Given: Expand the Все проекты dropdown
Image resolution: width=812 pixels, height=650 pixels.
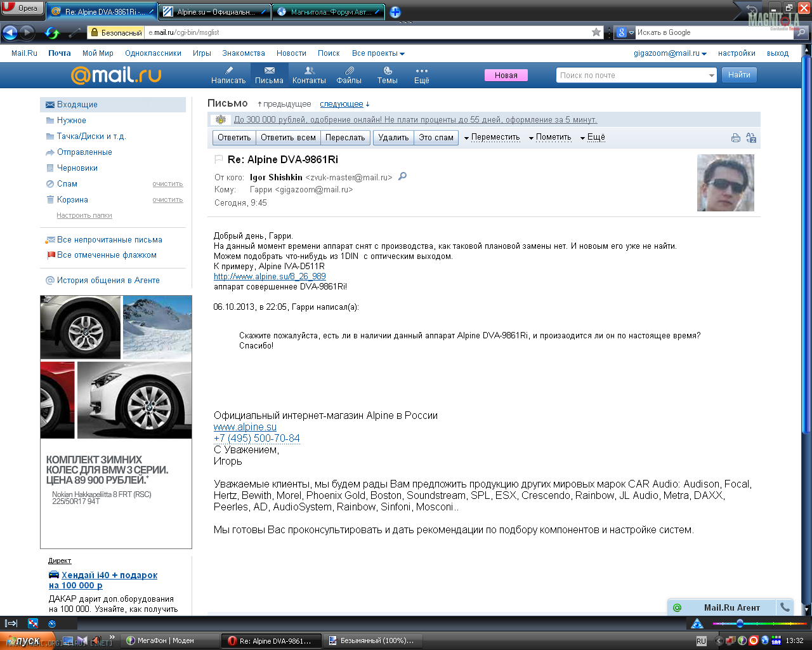Looking at the screenshot, I should [x=378, y=53].
